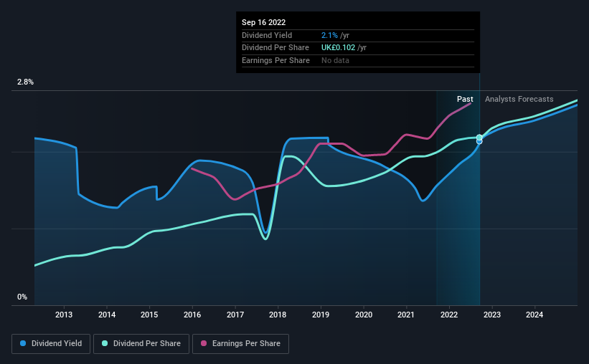
Task: Toggle the Dividend Yield legend button
Action: pos(51,344)
